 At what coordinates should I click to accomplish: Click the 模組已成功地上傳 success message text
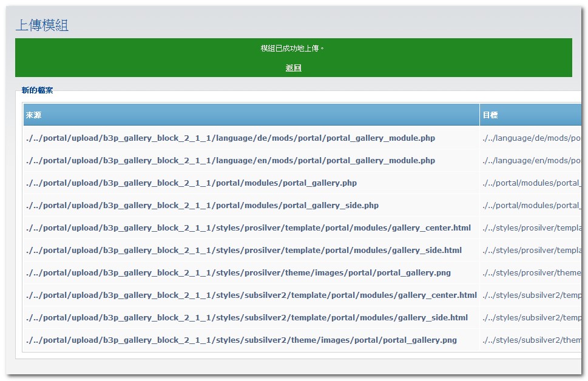[292, 49]
